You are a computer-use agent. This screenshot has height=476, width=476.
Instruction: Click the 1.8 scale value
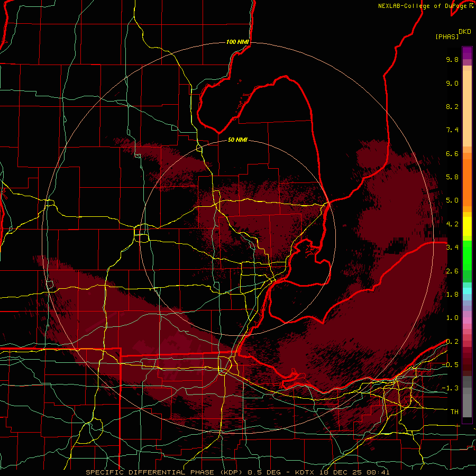[452, 295]
